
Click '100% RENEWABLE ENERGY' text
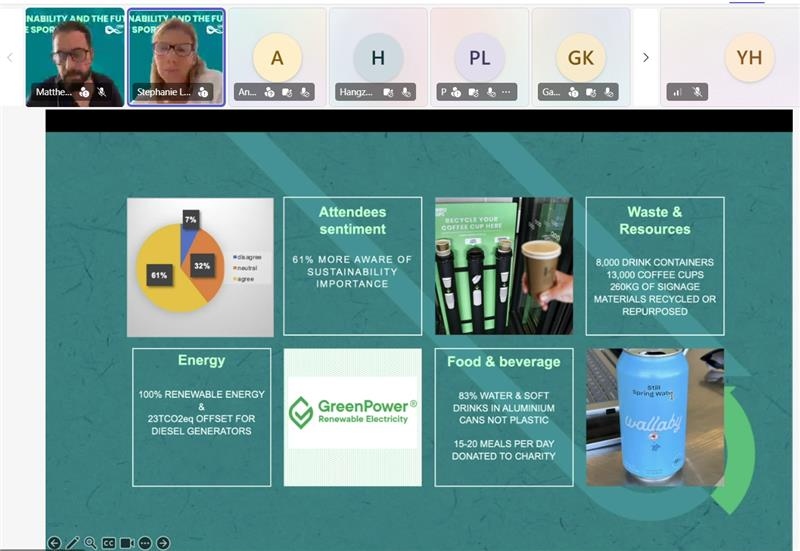202,394
